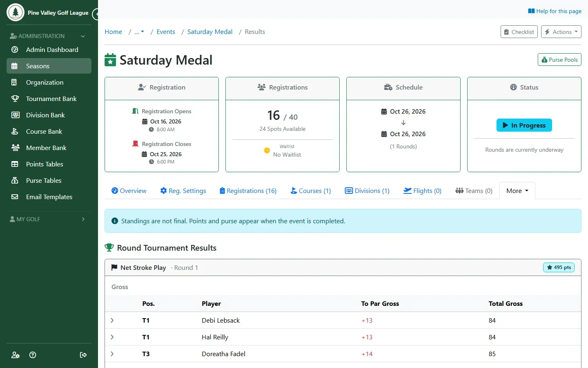Click the calendar star icon beside Saturday Medal
Viewport: 588px width, 368px height.
coord(110,60)
